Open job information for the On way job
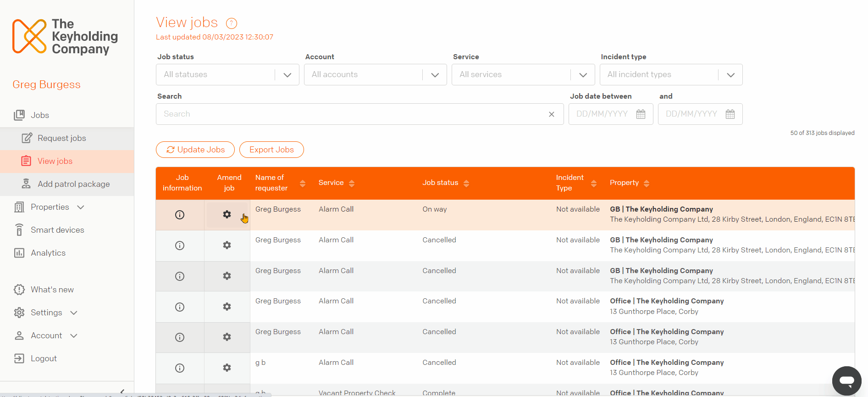This screenshot has height=397, width=868. click(180, 215)
